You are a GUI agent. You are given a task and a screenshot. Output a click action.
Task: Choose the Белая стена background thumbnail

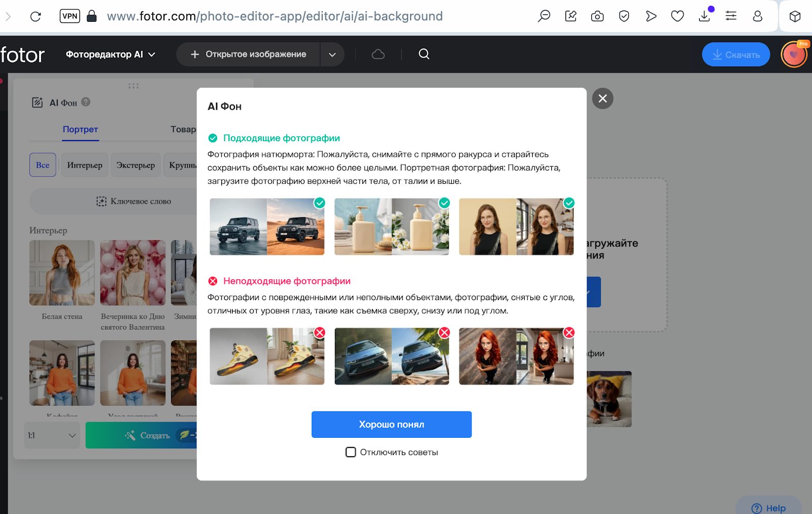(62, 273)
